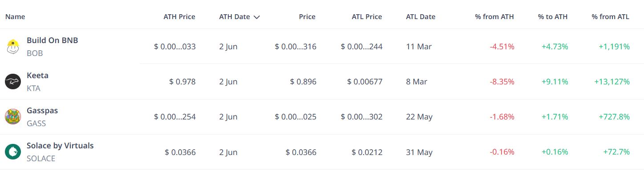Image resolution: width=644 pixels, height=171 pixels.
Task: Open the Solace by Virtuals logo
Action: click(x=13, y=152)
